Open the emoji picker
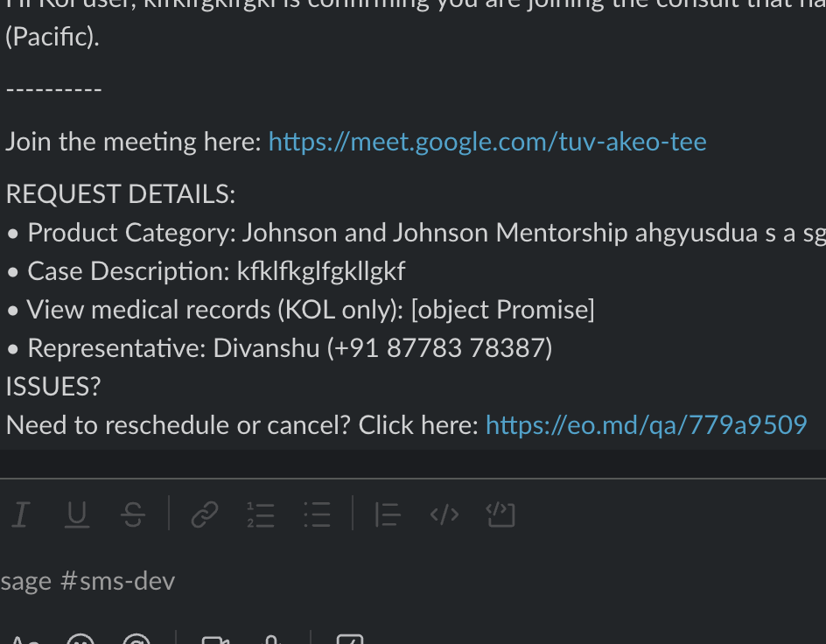826x644 pixels. pyautogui.click(x=80, y=639)
